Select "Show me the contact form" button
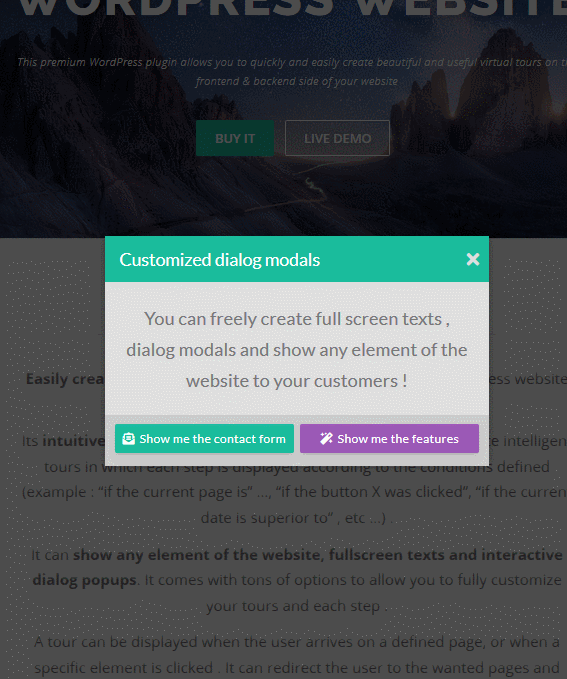The height and width of the screenshot is (679, 567). coord(204,439)
